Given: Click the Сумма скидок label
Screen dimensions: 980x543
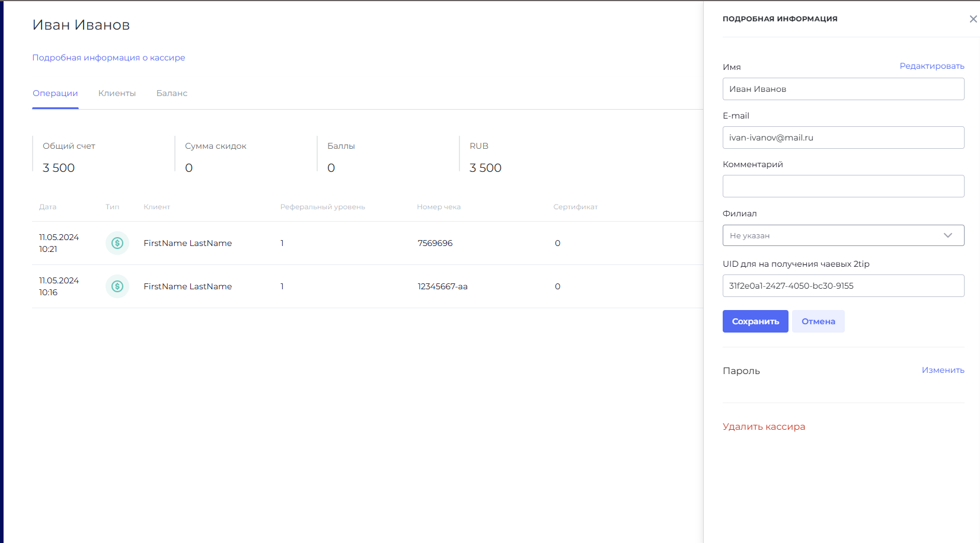Looking at the screenshot, I should [x=215, y=146].
